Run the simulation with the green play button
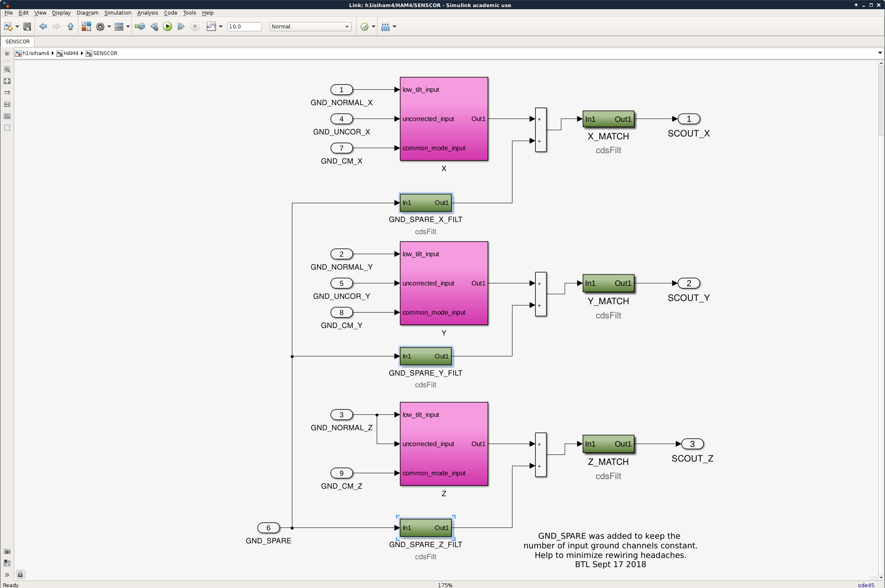Viewport: 885px width, 588px height. click(167, 27)
